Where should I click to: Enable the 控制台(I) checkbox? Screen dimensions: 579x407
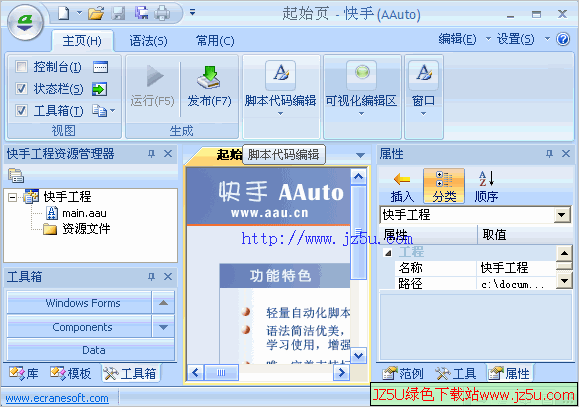[x=21, y=67]
